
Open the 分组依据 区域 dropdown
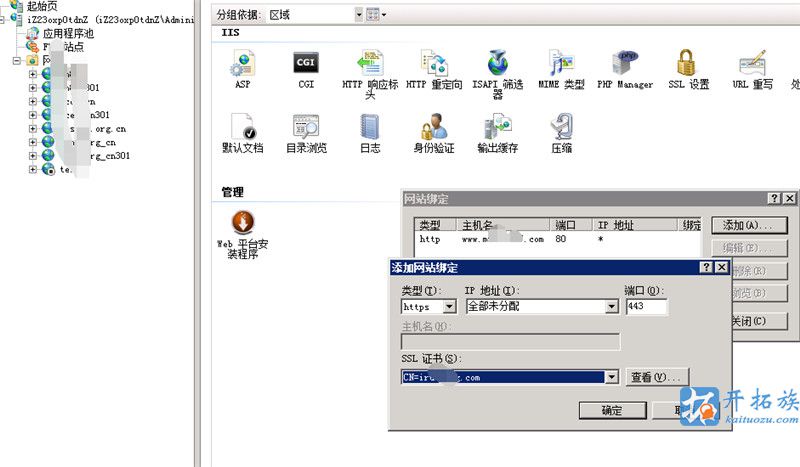(x=359, y=15)
